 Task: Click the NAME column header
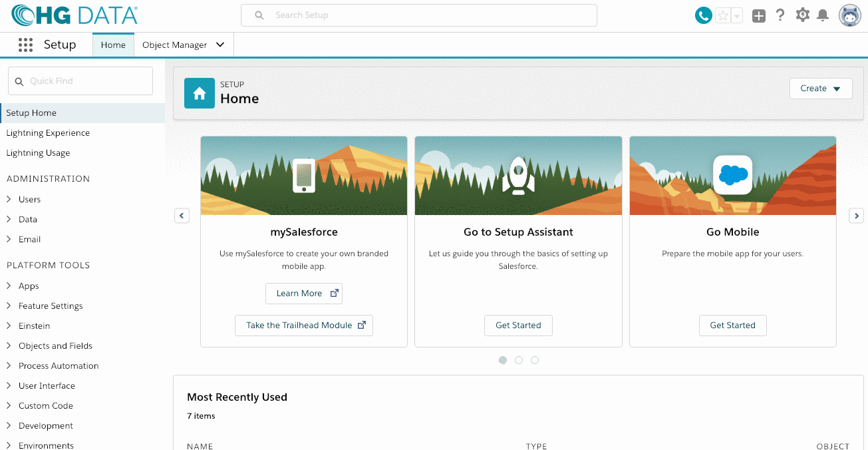tap(200, 446)
